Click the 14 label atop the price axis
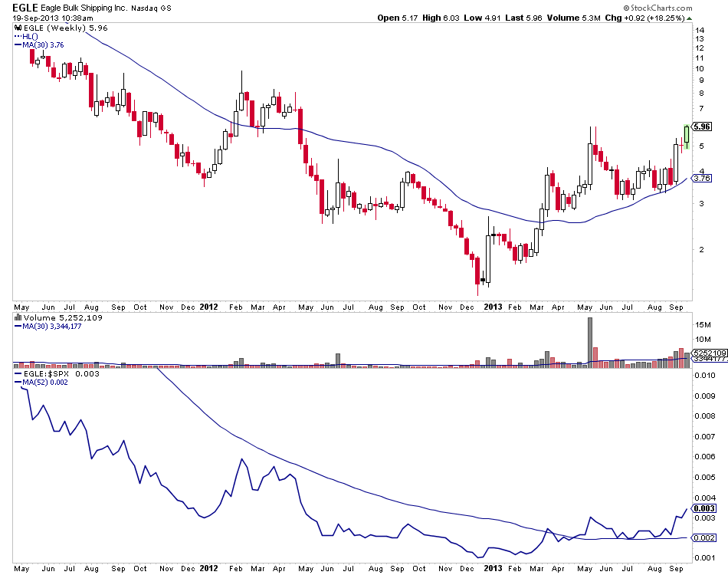This screenshot has width=728, height=575. (x=700, y=30)
